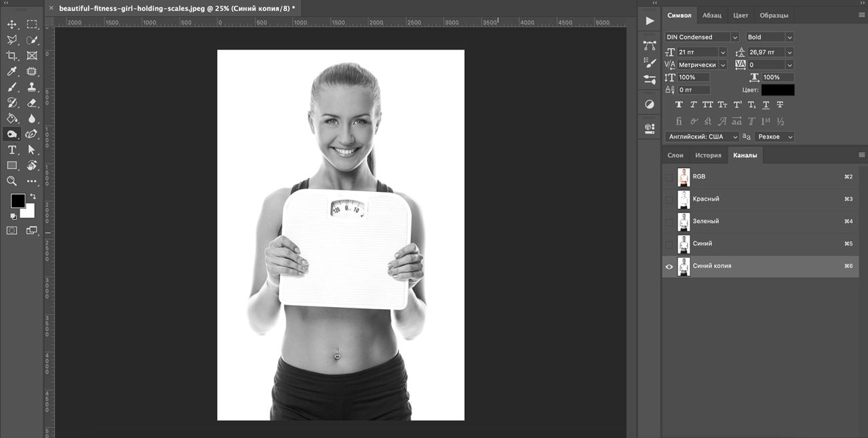Click the baseline shift 0 пт field

[x=693, y=90]
